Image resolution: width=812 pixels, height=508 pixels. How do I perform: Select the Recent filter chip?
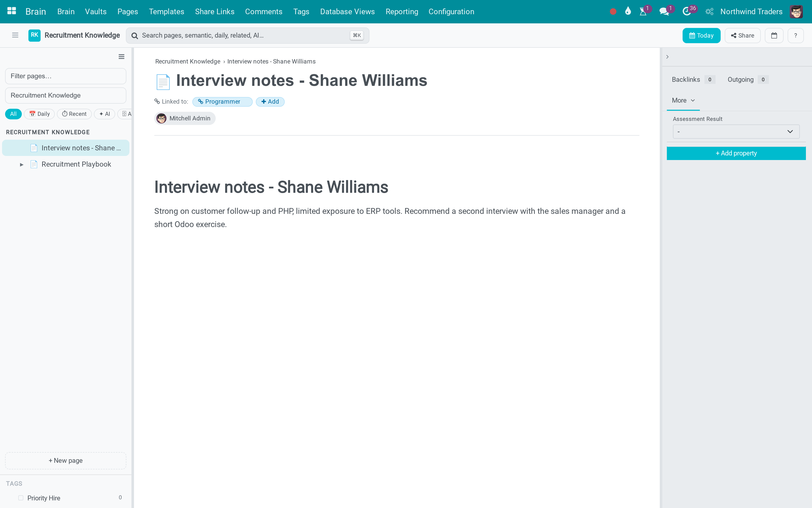coord(74,114)
